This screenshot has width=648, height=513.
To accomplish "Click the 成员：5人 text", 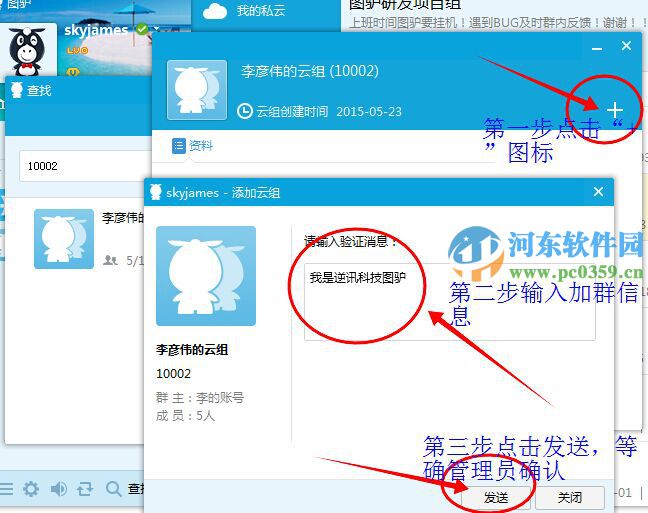I will coord(186,416).
